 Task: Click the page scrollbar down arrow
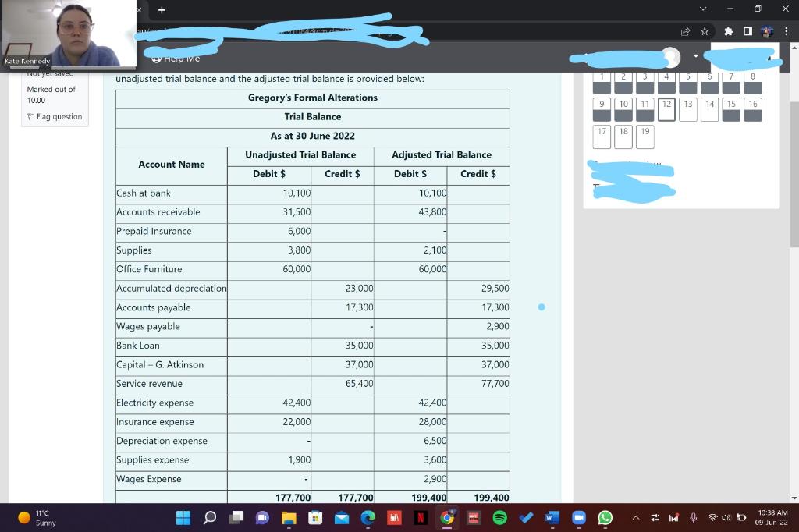794,498
